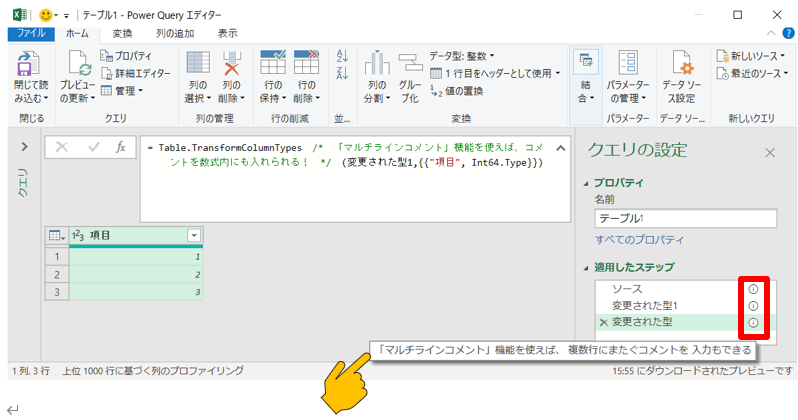
Task: Click 閉じて読み込む (Close & Load) icon
Action: coord(27,65)
